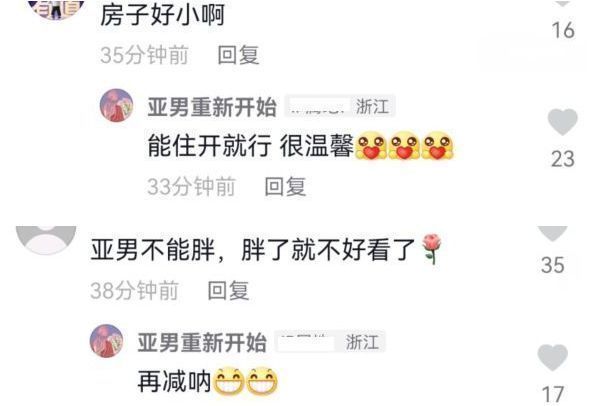Open the gray avatar of '亚男不能胖' commenter
Image resolution: width=595 pixels, height=406 pixels.
(x=46, y=239)
